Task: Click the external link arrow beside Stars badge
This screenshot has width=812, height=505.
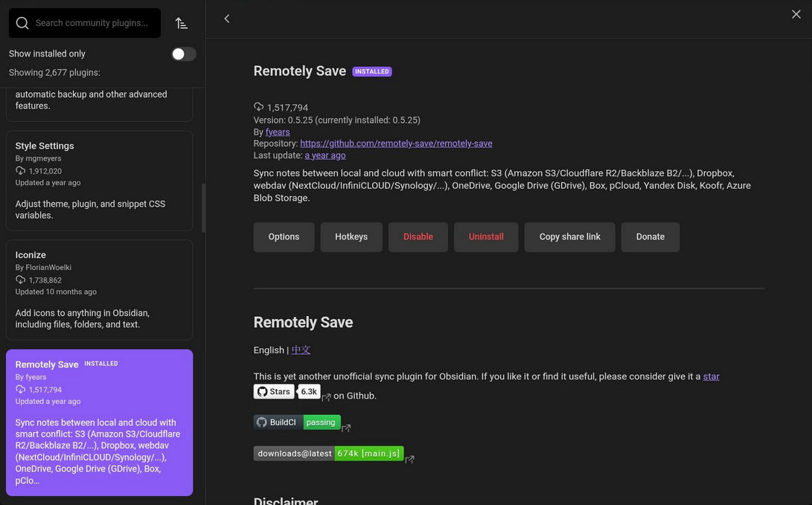Action: point(325,398)
